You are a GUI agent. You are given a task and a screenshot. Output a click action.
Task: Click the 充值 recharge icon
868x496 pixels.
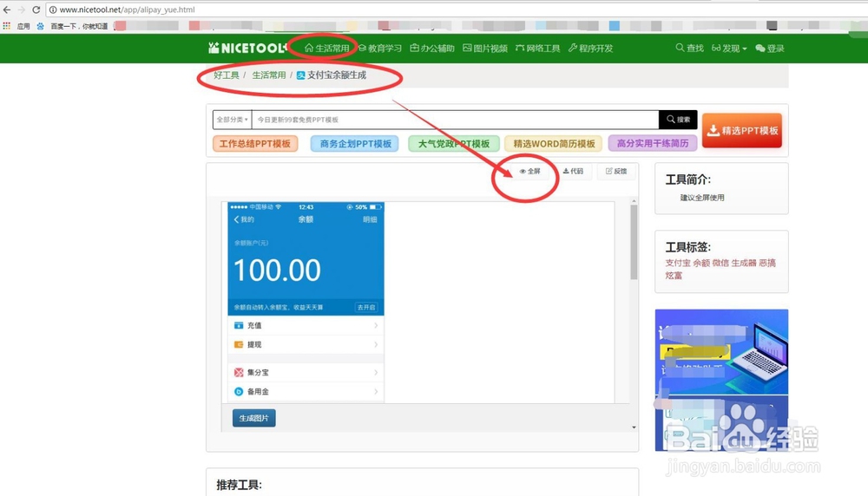pos(239,326)
